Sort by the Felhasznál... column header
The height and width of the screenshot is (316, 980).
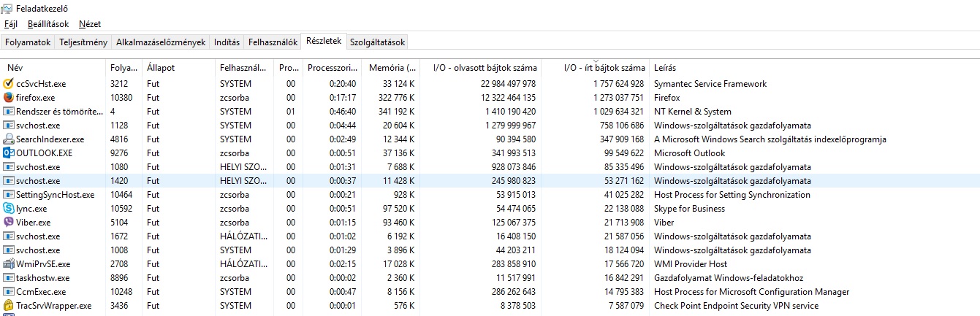[x=245, y=68]
